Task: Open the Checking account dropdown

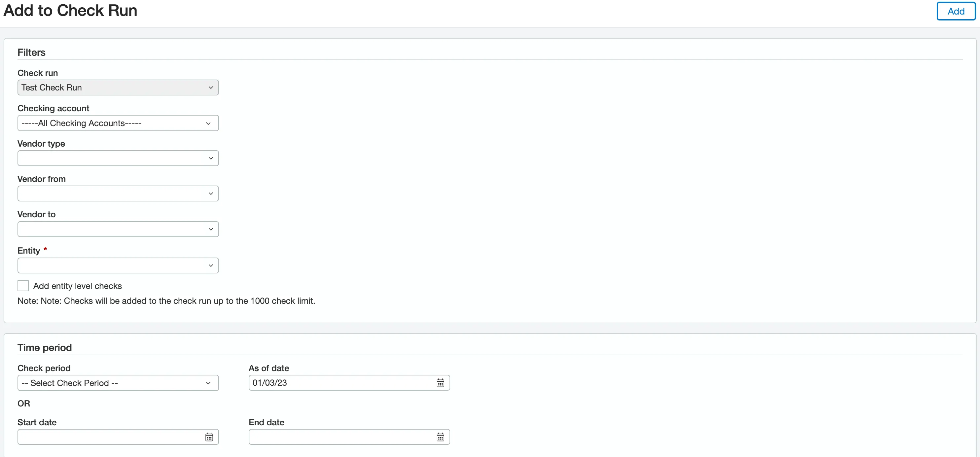Action: [x=118, y=123]
